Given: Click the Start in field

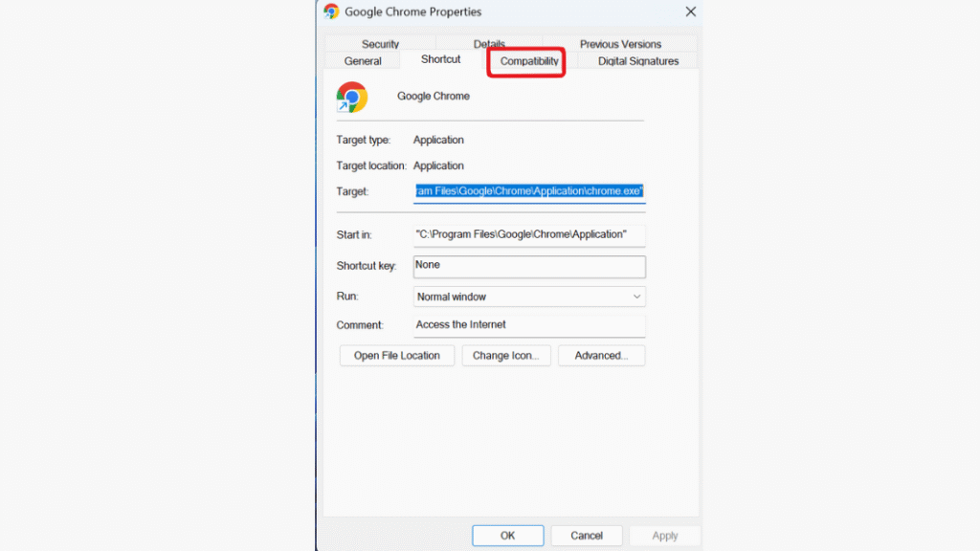Looking at the screenshot, I should [528, 235].
